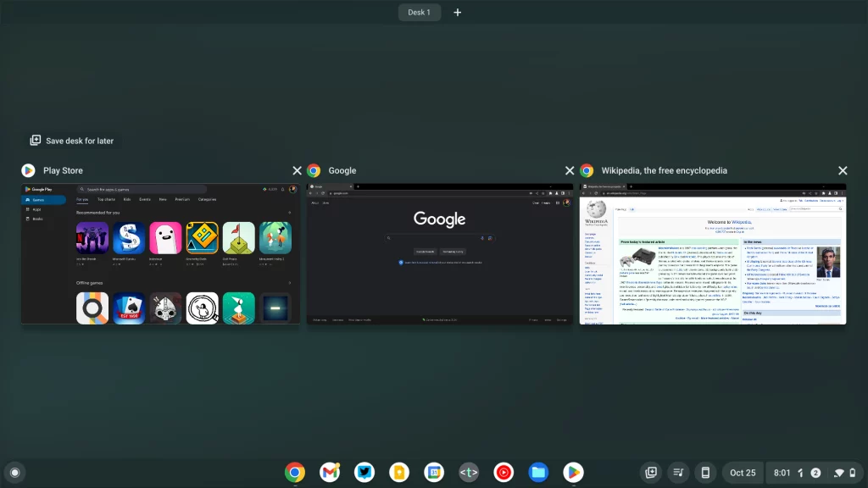Expand the Offline games row arrow
The width and height of the screenshot is (868, 488).
click(290, 283)
